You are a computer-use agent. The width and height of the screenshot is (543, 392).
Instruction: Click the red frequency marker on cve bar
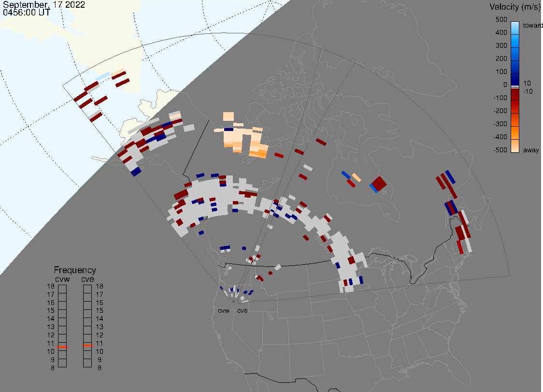click(87, 346)
